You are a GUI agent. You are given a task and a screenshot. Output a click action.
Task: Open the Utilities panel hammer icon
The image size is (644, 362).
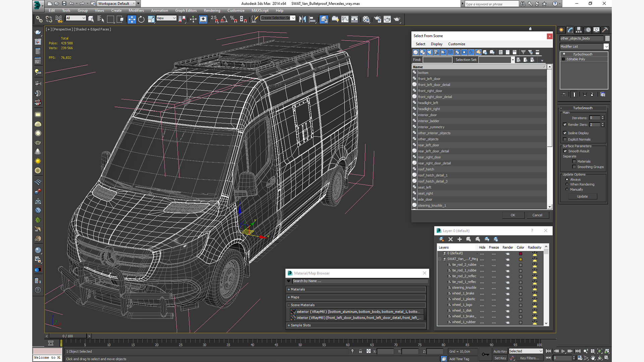tap(605, 30)
